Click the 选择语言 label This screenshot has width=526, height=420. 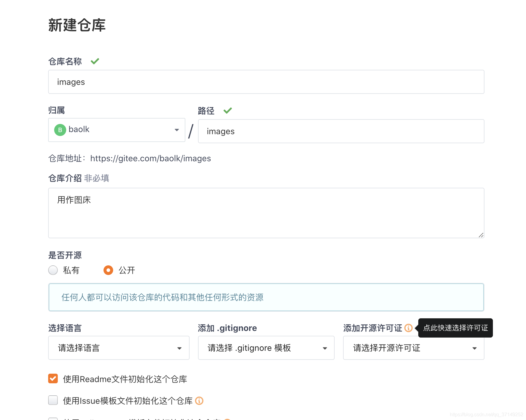tap(65, 328)
